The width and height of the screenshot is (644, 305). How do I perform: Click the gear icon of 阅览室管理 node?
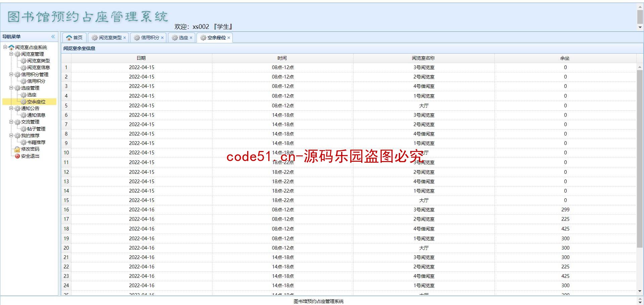point(17,54)
